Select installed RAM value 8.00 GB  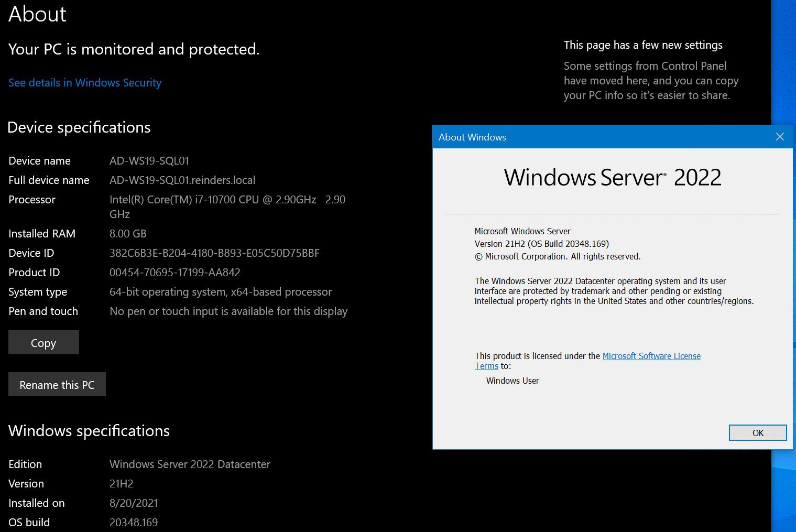(x=128, y=234)
